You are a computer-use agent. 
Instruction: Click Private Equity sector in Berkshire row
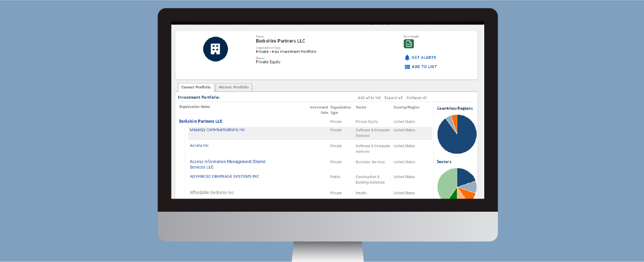tap(367, 122)
